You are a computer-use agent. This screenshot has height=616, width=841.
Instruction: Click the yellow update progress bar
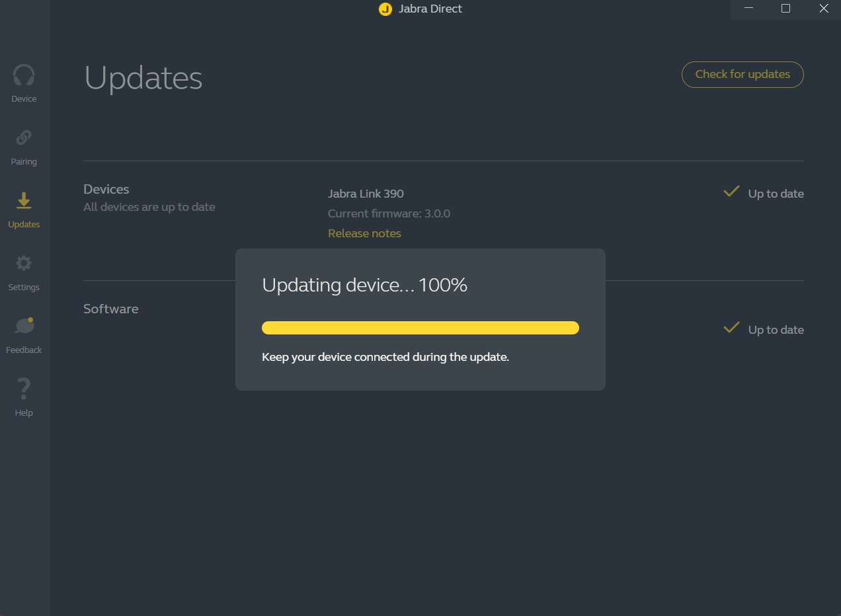click(420, 328)
